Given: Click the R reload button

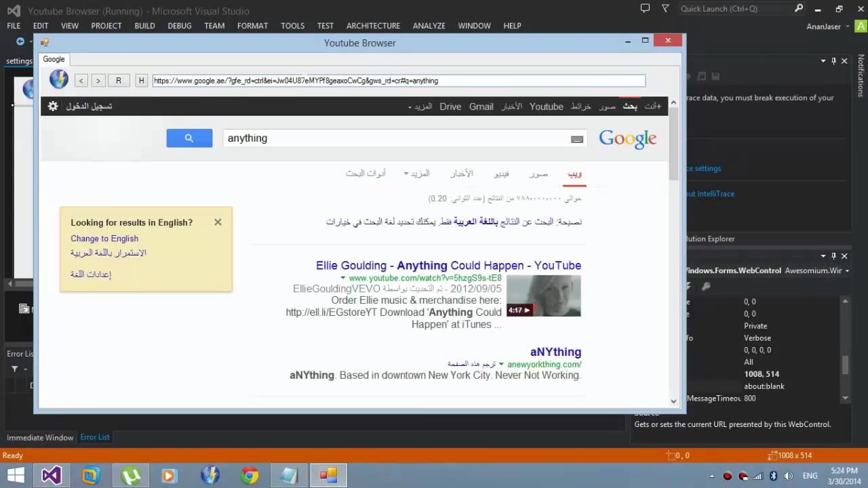Looking at the screenshot, I should pos(119,81).
